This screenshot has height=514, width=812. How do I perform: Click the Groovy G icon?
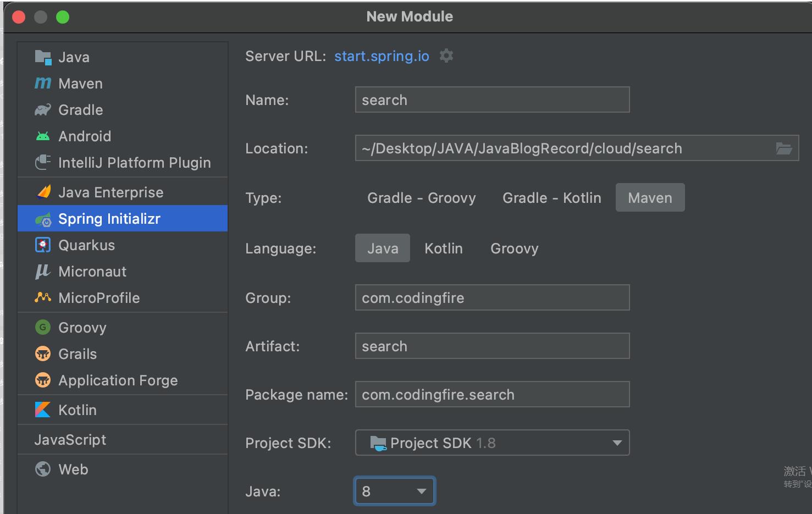coord(43,327)
